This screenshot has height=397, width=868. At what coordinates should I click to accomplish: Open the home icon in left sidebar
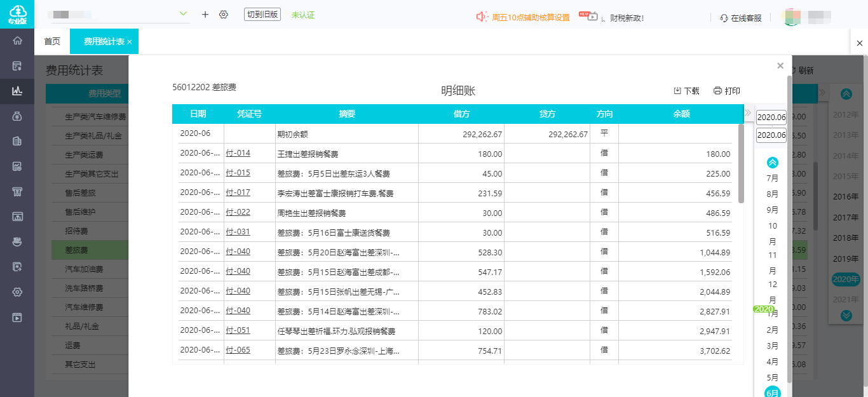(x=17, y=41)
